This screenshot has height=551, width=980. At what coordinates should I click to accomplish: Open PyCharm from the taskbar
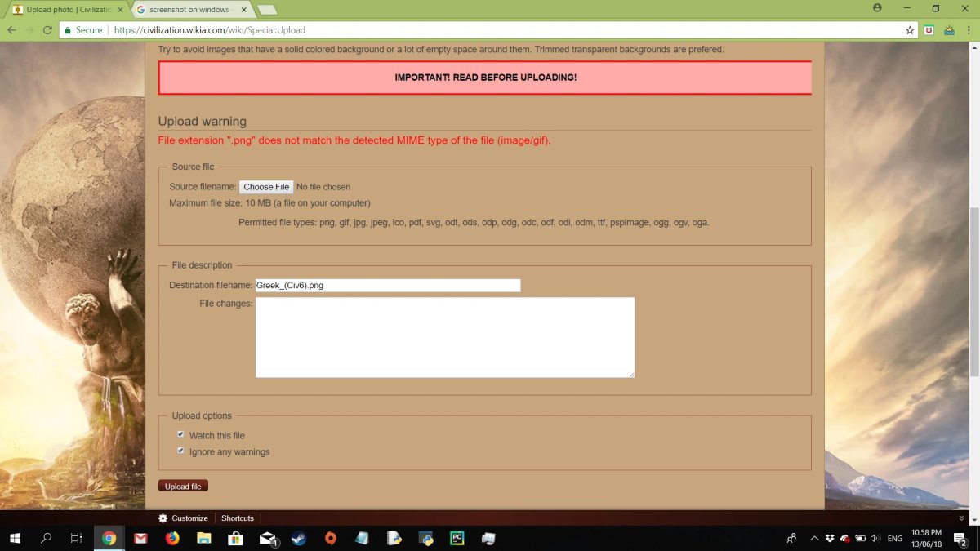click(457, 538)
